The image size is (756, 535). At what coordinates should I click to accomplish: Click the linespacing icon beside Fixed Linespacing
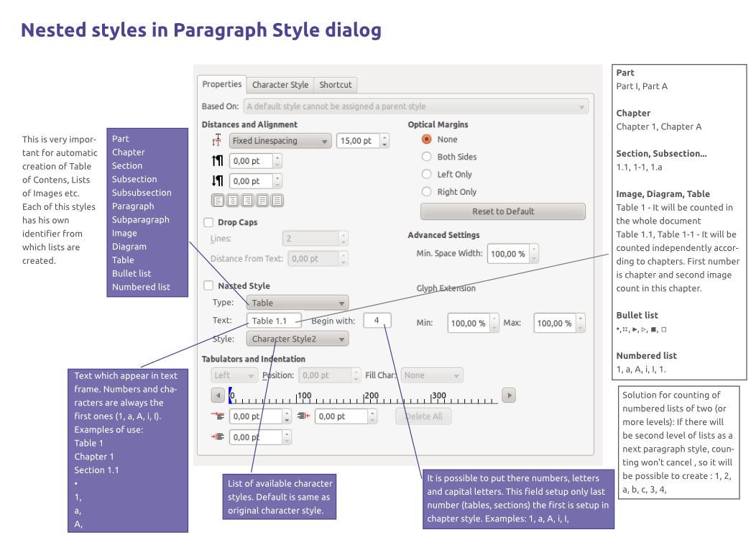click(217, 141)
